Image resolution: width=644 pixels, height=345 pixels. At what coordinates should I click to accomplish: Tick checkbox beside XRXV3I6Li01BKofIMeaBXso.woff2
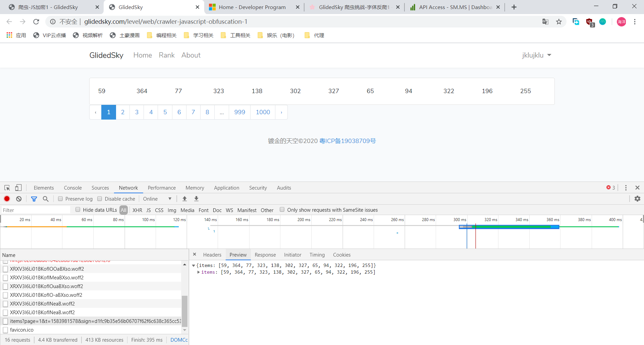click(5, 278)
